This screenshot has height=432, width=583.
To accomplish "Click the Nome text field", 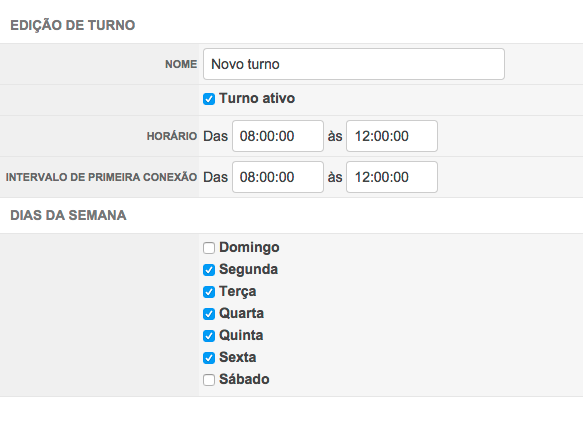I will [x=354, y=64].
